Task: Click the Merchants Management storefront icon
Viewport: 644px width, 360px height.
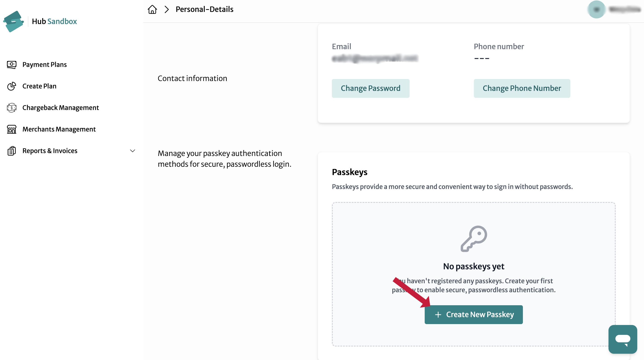Action: (x=11, y=129)
